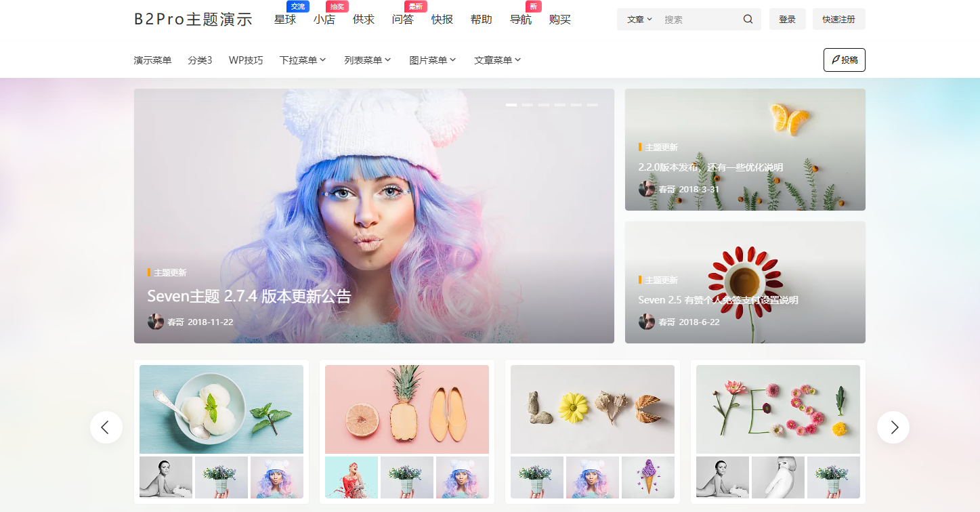Open pineapple and shoes thumbnail card
The height and width of the screenshot is (512, 980).
(x=407, y=409)
